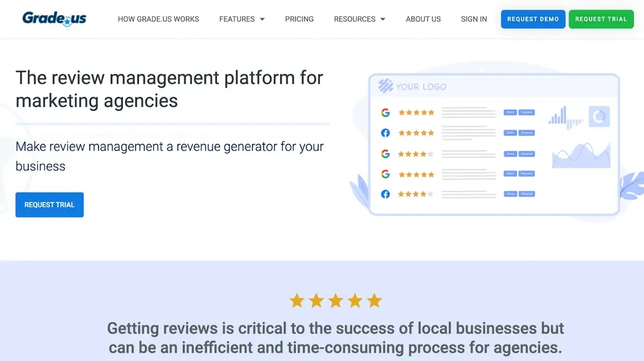Image resolution: width=644 pixels, height=361 pixels.
Task: Click the donut chart icon in dashboard
Action: 600,116
